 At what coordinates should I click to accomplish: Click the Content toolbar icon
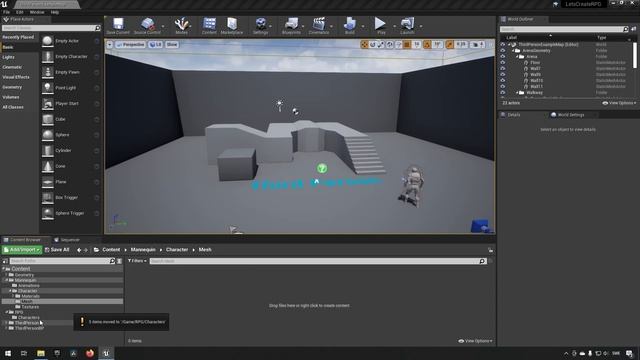coord(209,24)
